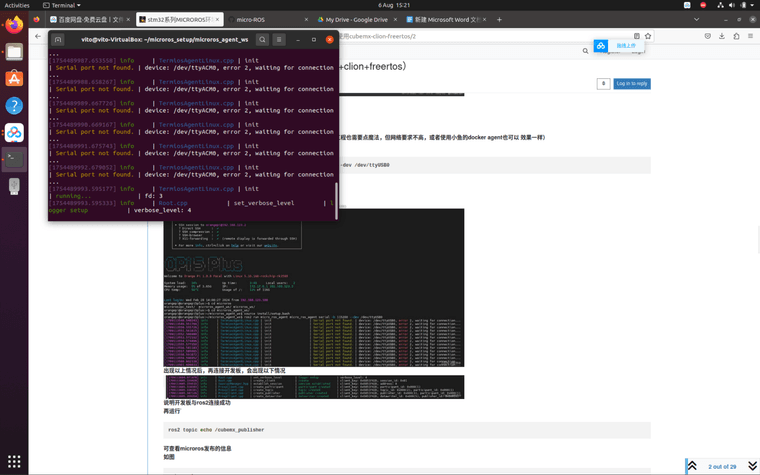Switch to the 新建 Microsoft Word tab
The height and width of the screenshot is (475, 760).
pyautogui.click(x=446, y=20)
